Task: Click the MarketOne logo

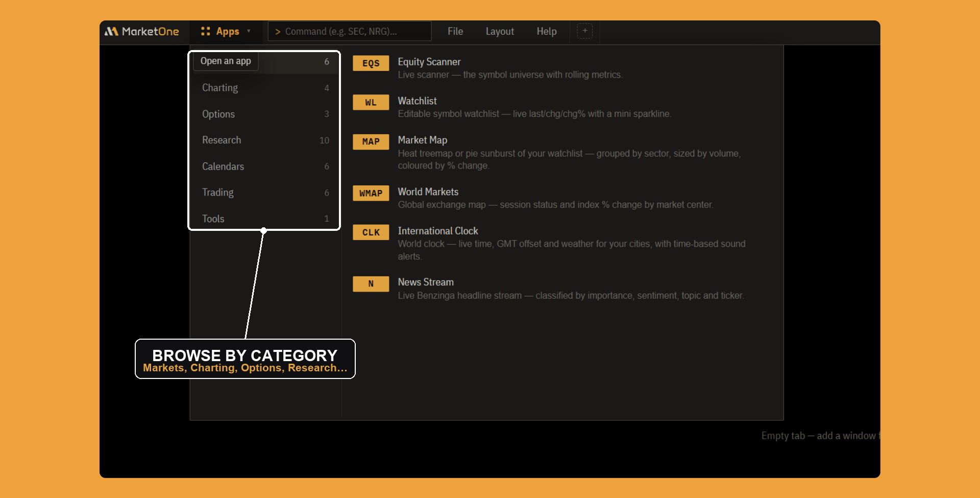Action: pyautogui.click(x=142, y=32)
